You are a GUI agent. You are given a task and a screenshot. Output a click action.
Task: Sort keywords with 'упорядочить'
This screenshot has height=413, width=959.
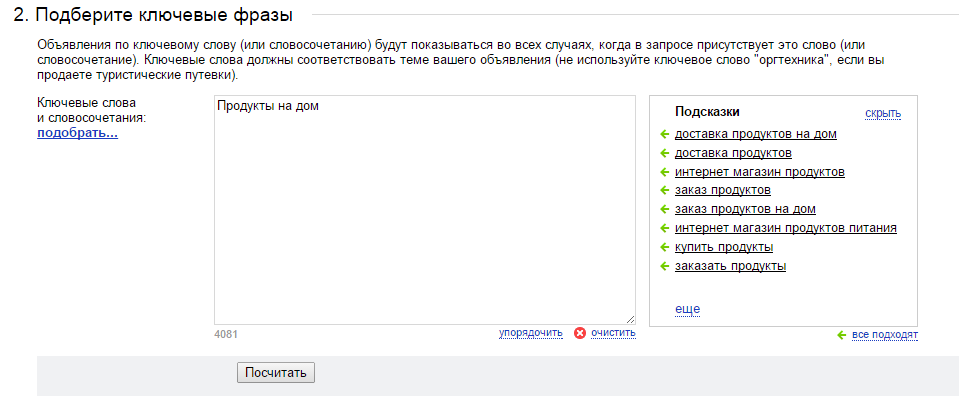(531, 333)
